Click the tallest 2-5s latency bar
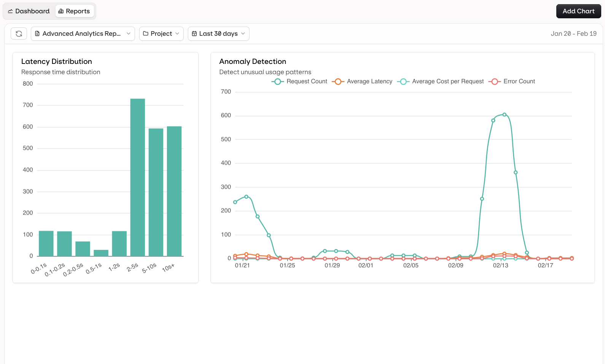605x364 pixels. tap(138, 177)
